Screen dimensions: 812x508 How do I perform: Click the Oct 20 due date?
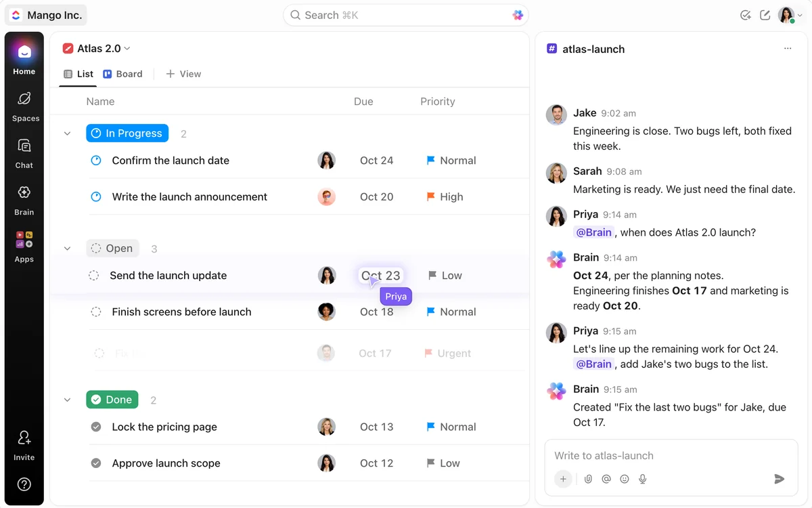coord(377,196)
